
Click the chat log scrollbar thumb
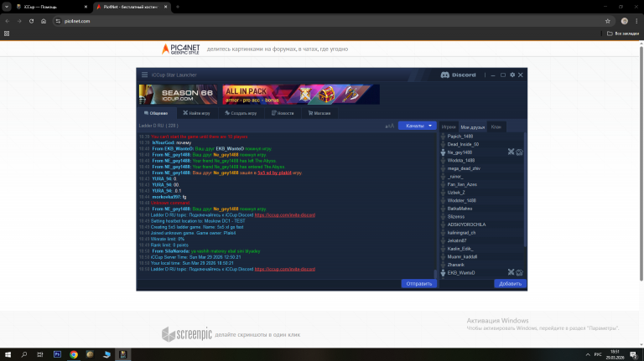(435, 274)
